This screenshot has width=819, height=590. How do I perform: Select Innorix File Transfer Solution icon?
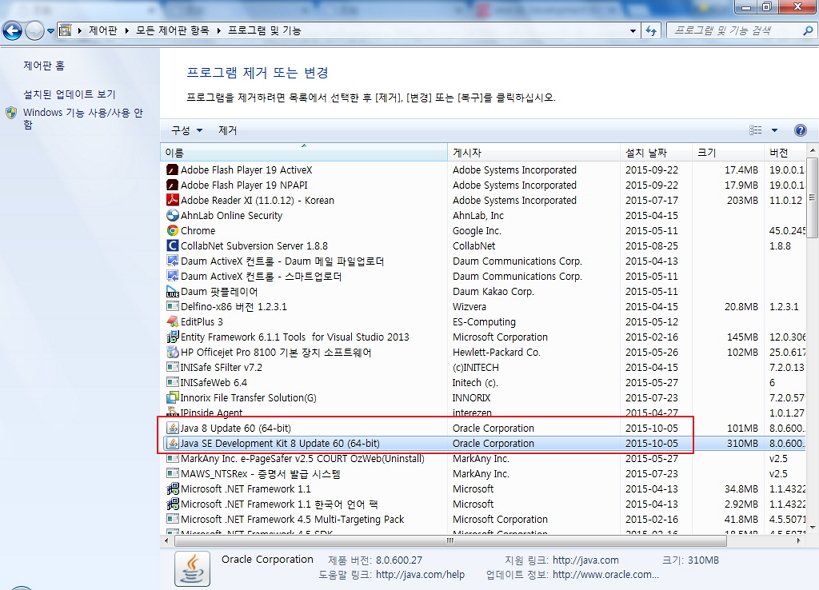tap(172, 397)
